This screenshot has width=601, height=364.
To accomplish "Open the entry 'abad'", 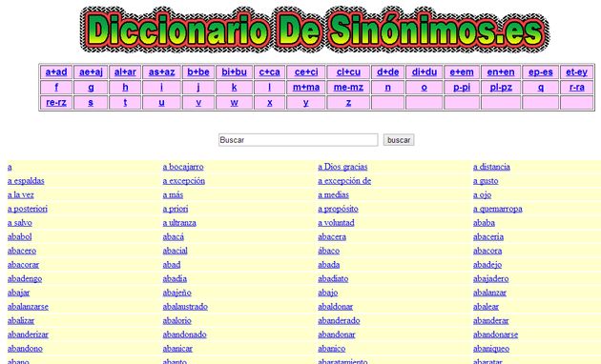I will (172, 265).
